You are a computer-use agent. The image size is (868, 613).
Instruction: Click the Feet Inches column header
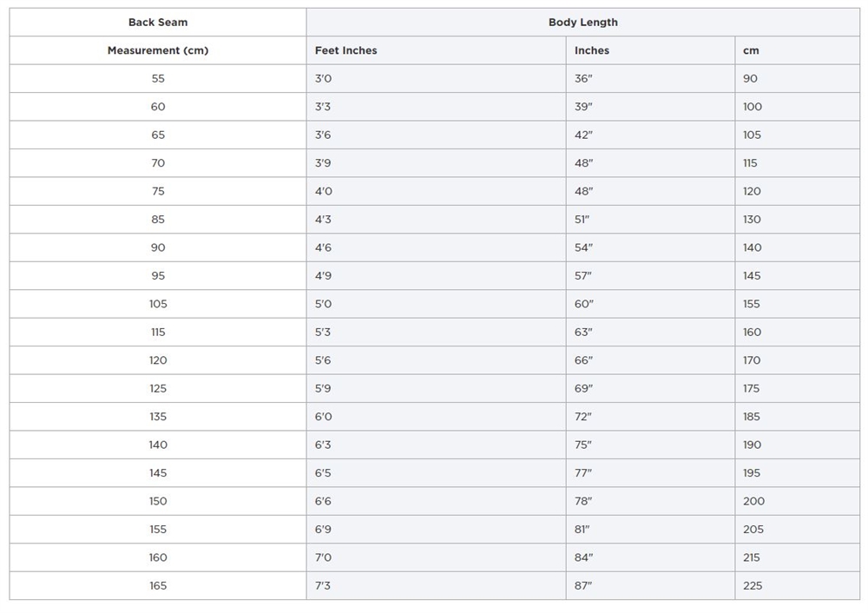point(345,50)
